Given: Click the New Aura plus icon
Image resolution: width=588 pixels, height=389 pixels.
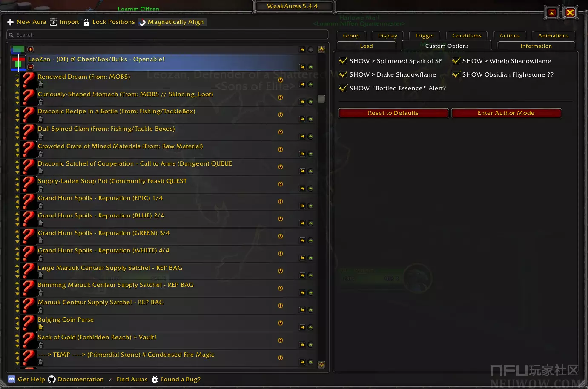Looking at the screenshot, I should coord(11,22).
